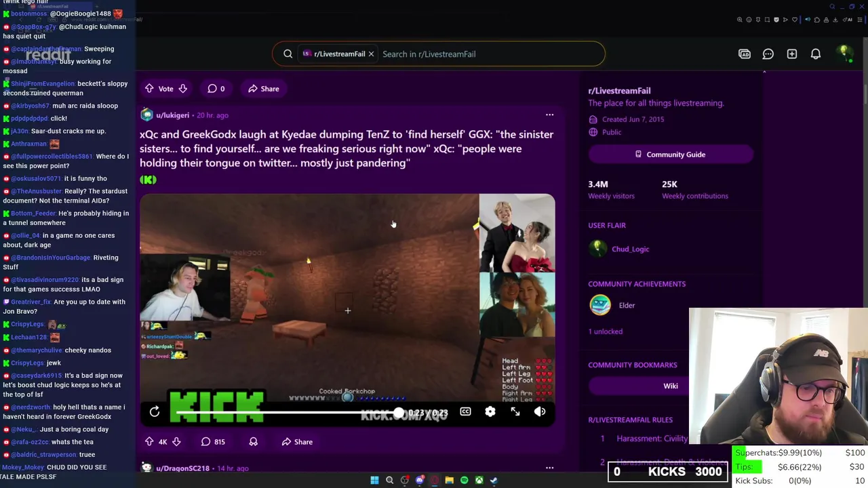Mute the video volume

(x=540, y=411)
